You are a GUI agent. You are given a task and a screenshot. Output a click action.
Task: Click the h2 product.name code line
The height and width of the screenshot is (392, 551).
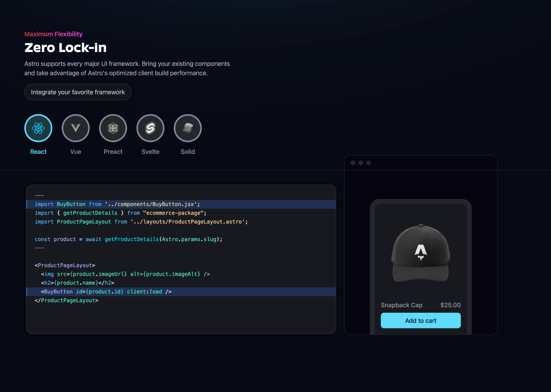[78, 283]
